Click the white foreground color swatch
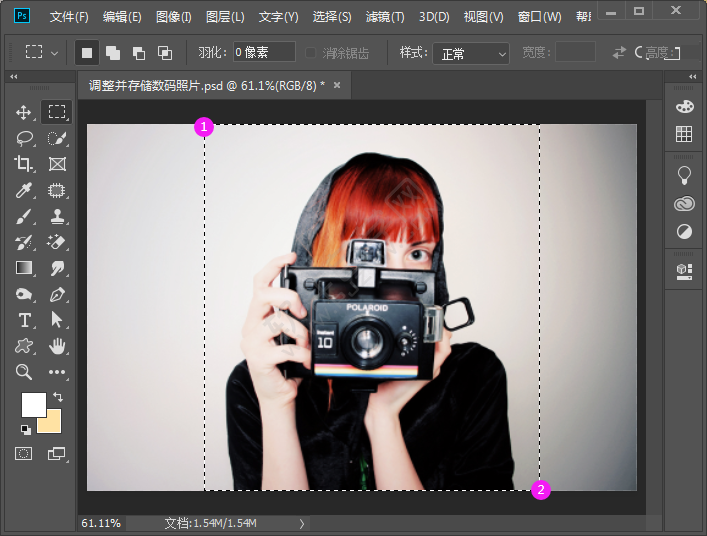This screenshot has height=536, width=707. pos(33,404)
